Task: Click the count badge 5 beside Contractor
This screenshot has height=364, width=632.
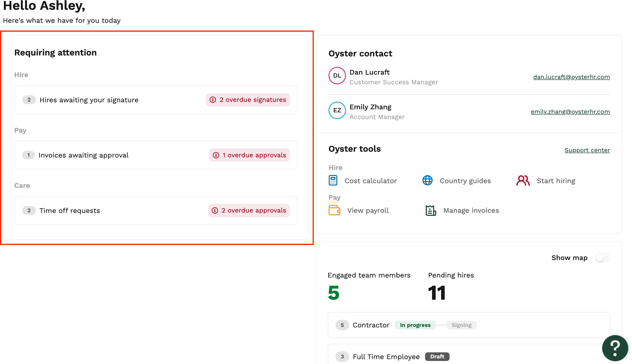Action: coord(342,325)
